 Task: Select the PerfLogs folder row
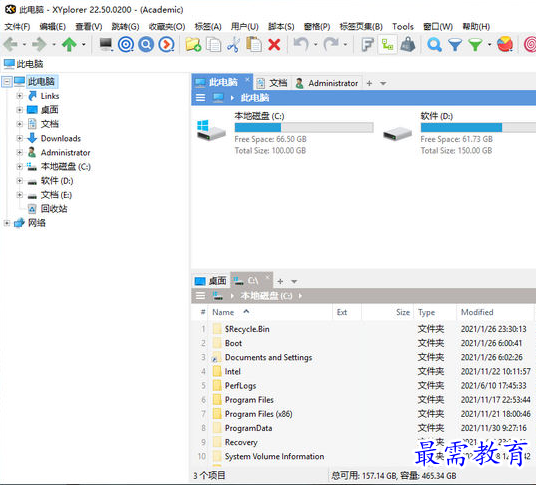coord(364,386)
